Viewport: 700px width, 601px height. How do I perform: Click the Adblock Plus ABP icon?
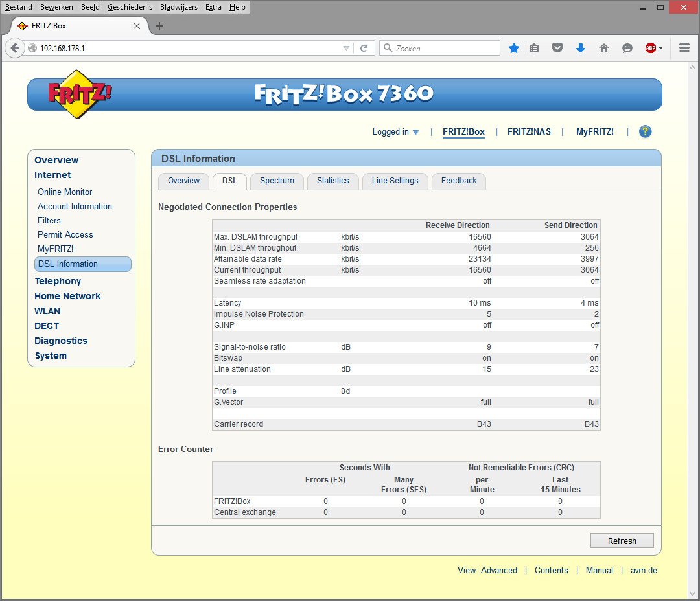click(x=651, y=48)
